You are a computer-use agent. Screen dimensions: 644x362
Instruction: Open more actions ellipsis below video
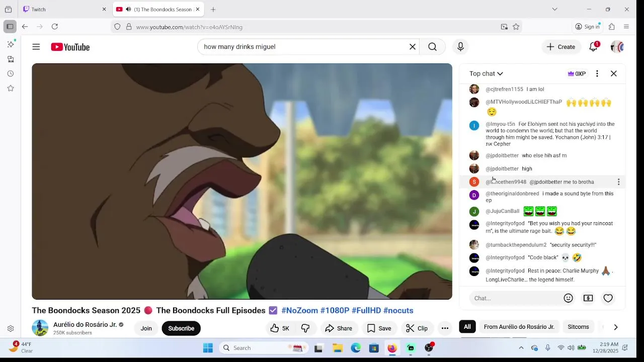pos(445,328)
